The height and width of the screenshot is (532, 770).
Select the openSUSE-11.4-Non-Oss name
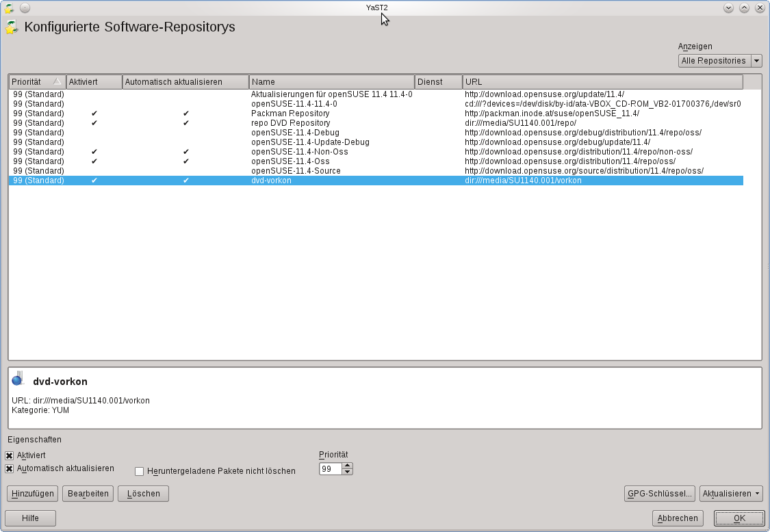[300, 152]
